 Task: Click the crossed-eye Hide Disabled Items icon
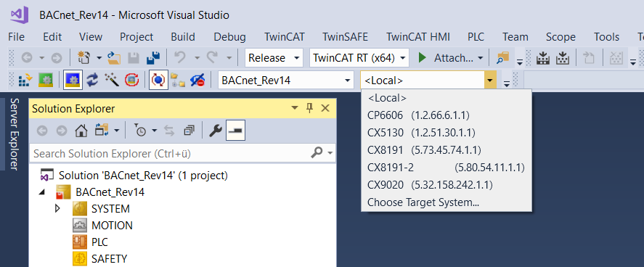(x=198, y=80)
